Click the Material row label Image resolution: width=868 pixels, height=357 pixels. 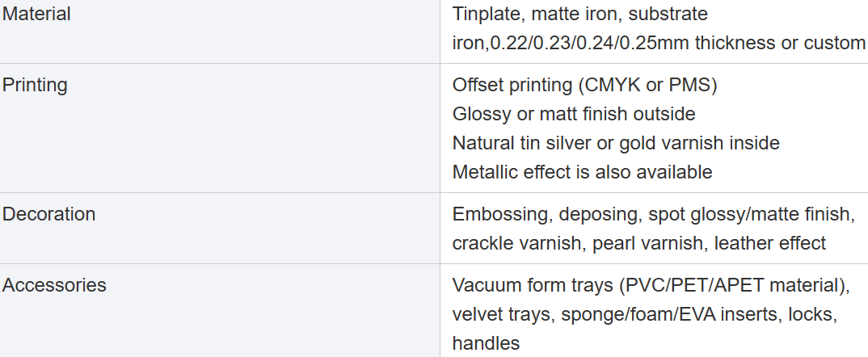coord(36,14)
